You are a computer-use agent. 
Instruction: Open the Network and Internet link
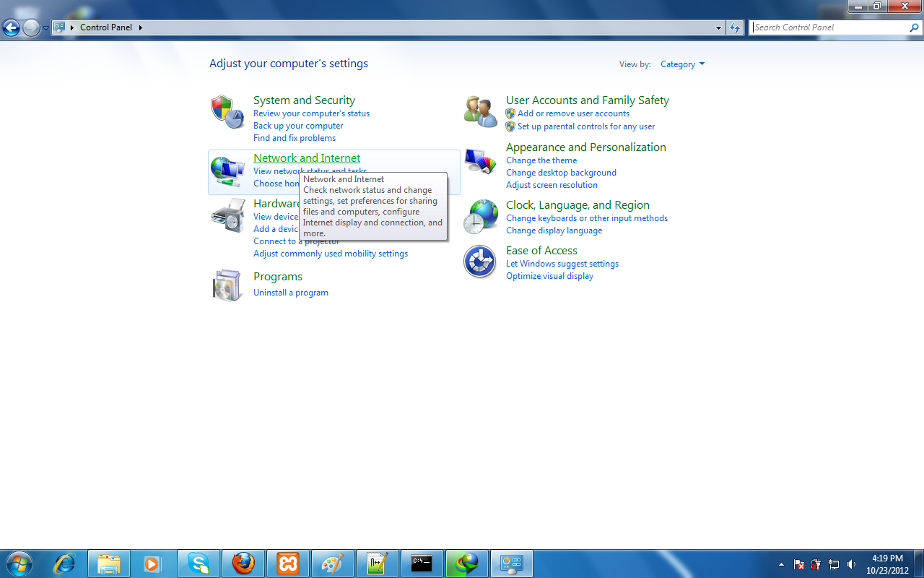pos(307,158)
